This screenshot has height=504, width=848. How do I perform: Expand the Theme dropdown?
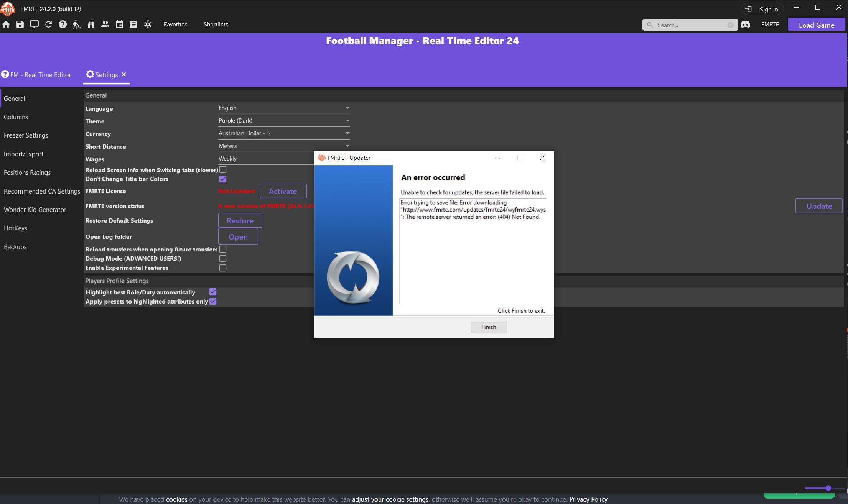click(284, 121)
